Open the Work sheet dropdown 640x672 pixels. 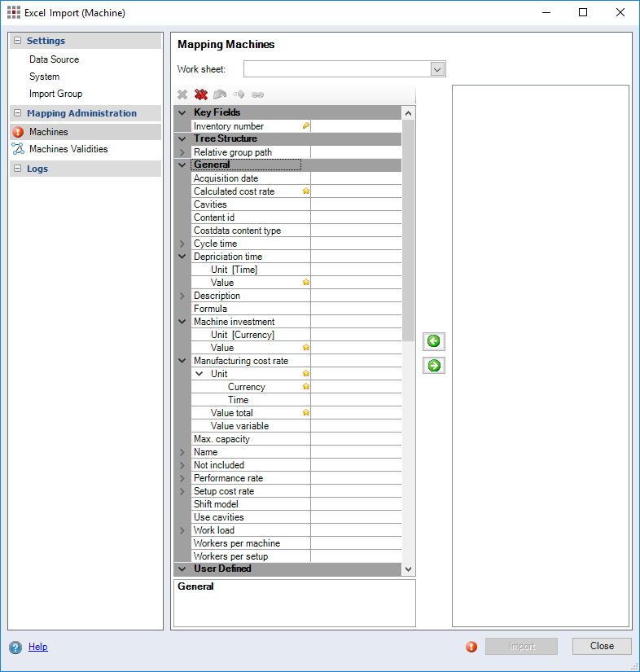tap(437, 69)
